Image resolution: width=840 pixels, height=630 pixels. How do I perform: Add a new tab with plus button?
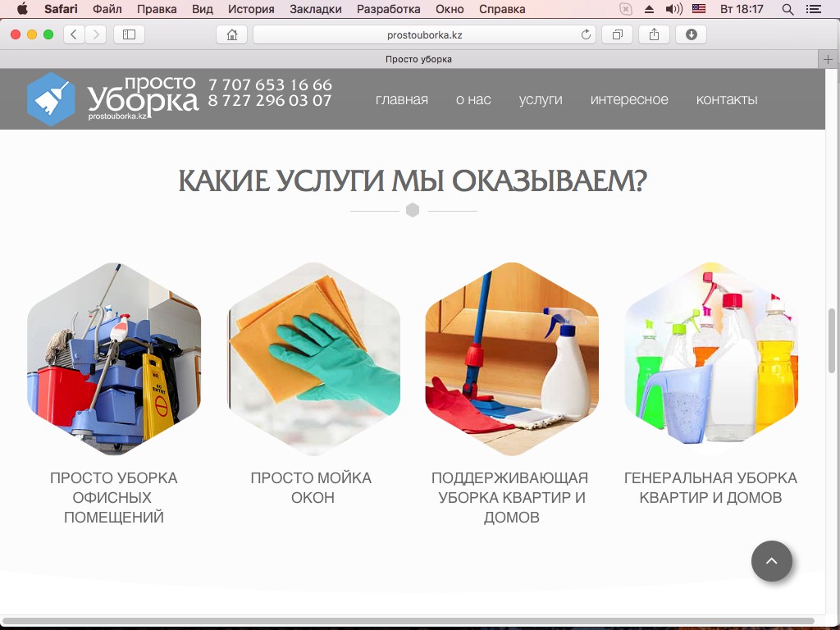click(828, 59)
